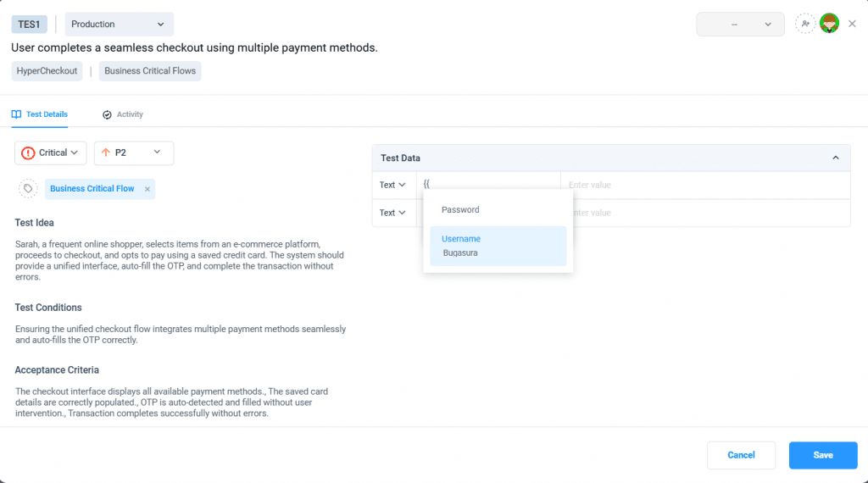
Task: Change first row Text type dropdown
Action: pos(392,185)
